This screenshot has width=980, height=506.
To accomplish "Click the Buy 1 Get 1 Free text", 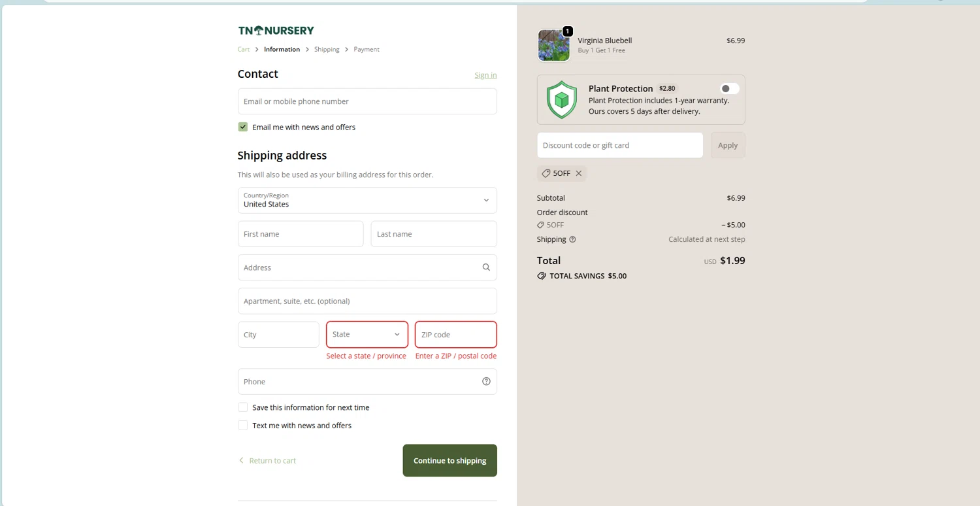I will (602, 50).
